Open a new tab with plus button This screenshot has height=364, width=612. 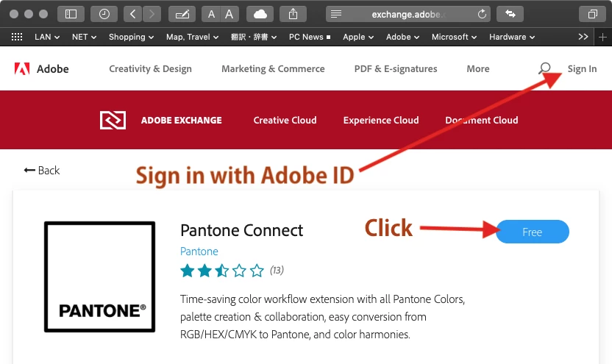tap(602, 37)
